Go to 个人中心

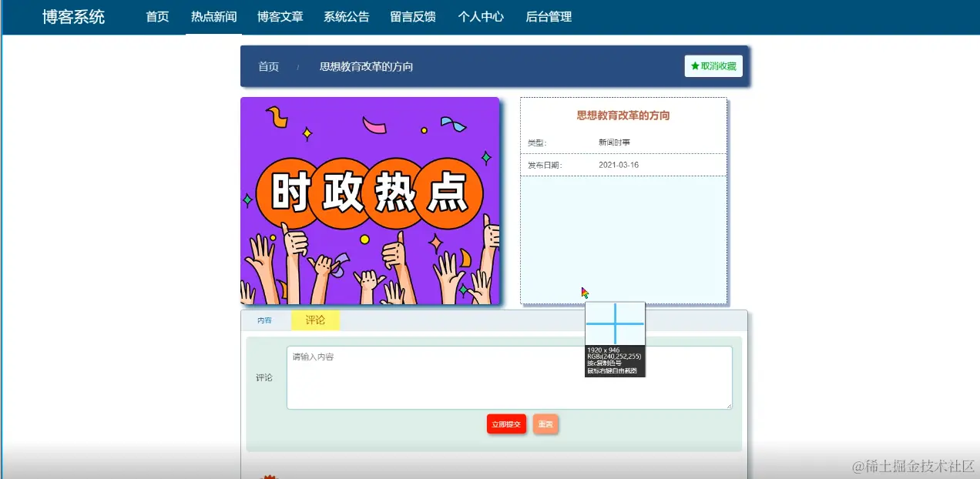tap(480, 17)
